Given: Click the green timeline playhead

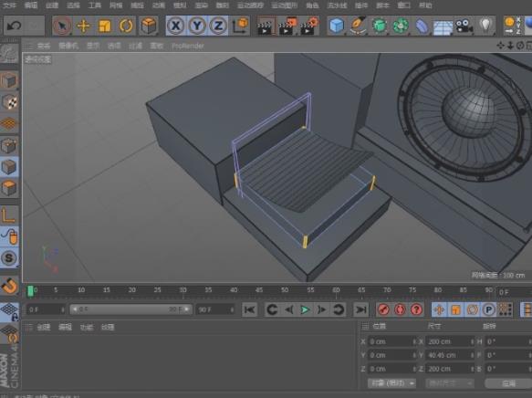Looking at the screenshot, I should pos(30,291).
